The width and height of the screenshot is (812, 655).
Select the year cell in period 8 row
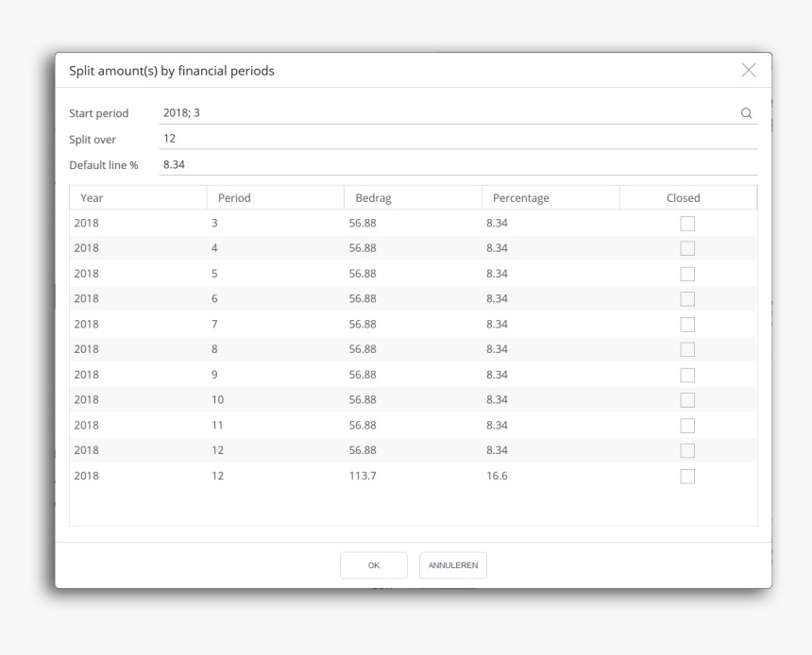pos(138,349)
